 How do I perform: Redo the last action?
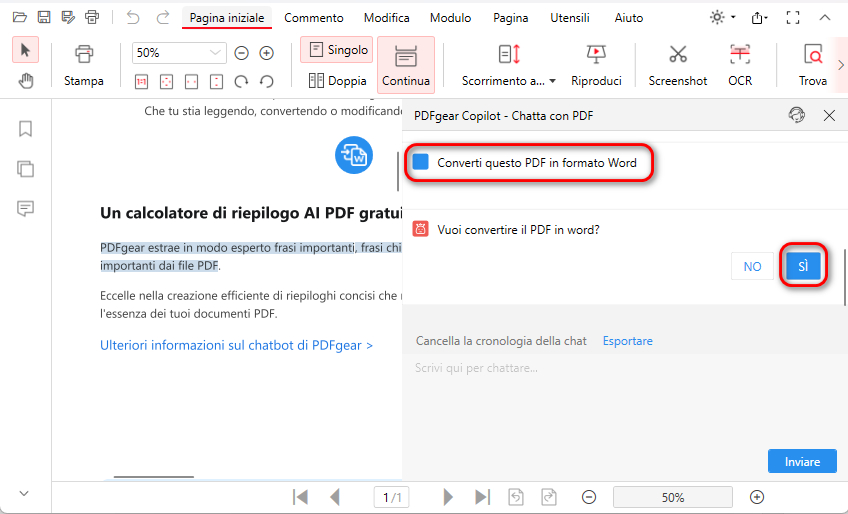(162, 17)
